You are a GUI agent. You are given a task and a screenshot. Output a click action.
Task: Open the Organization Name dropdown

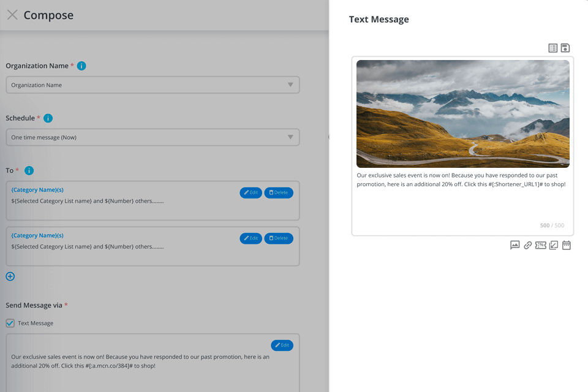click(153, 85)
